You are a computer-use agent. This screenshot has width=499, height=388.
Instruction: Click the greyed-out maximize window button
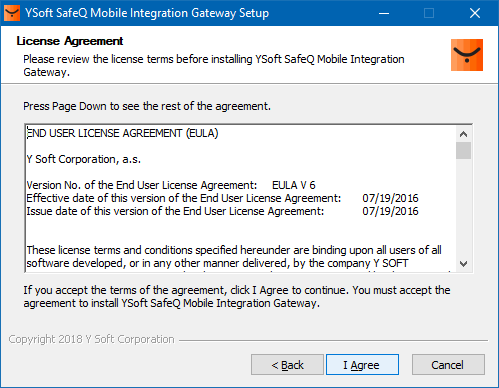429,13
